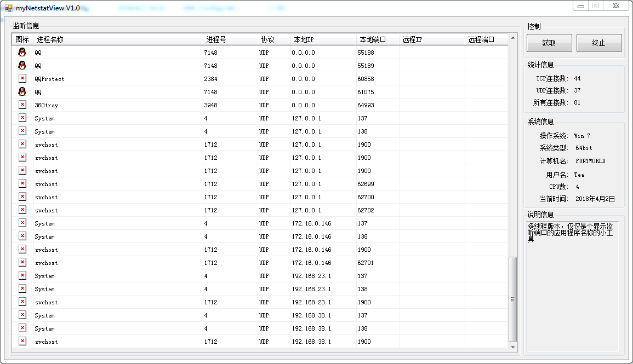The image size is (633, 364).
Task: Click the QQ penguin icon for port 61075
Action: pyautogui.click(x=22, y=92)
